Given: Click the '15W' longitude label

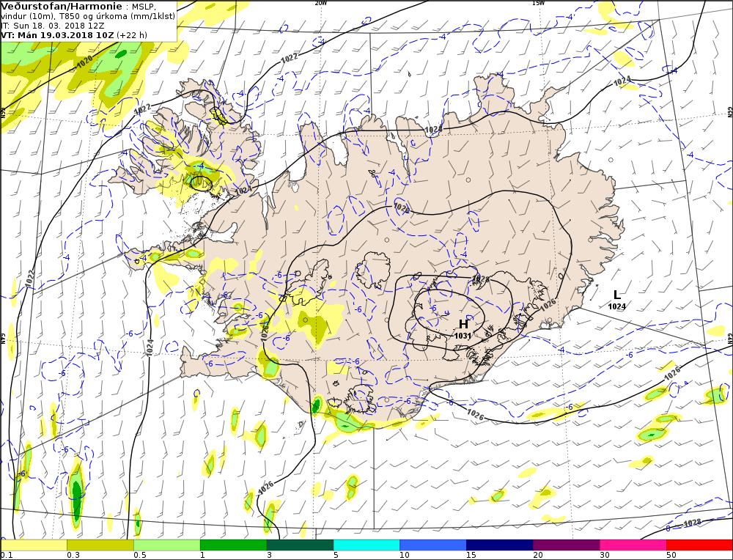Looking at the screenshot, I should pyautogui.click(x=539, y=3).
